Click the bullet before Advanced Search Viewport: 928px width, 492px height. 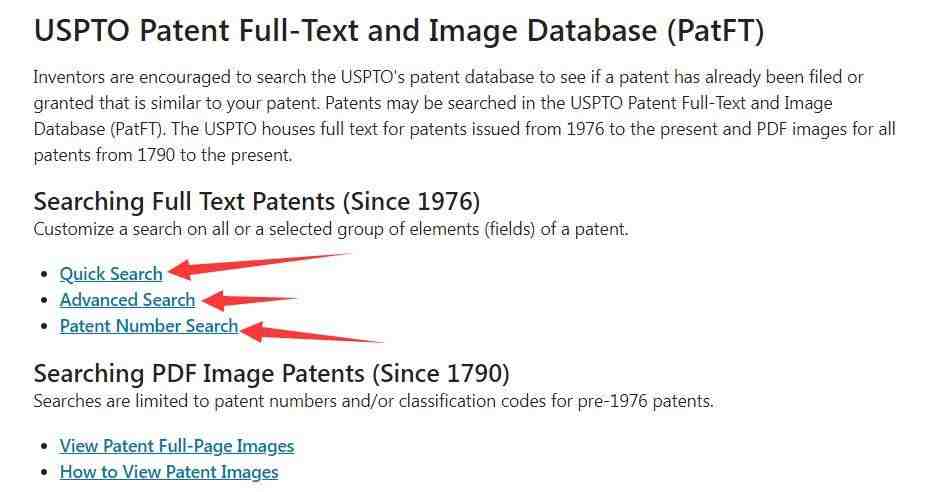point(44,301)
